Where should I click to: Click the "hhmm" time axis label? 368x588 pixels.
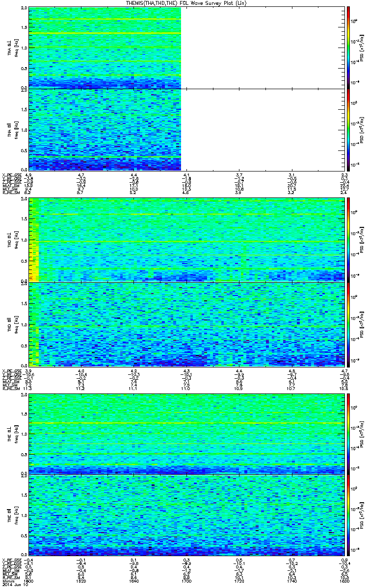tap(7, 581)
